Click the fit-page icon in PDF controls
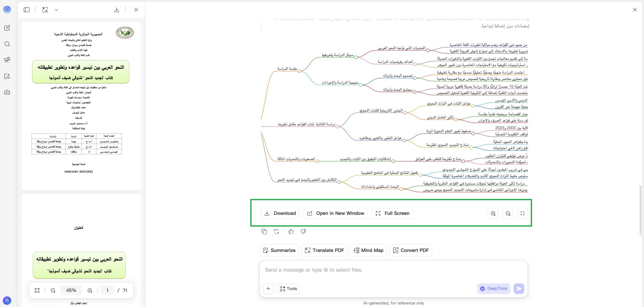The height and width of the screenshot is (307, 644). [37, 290]
